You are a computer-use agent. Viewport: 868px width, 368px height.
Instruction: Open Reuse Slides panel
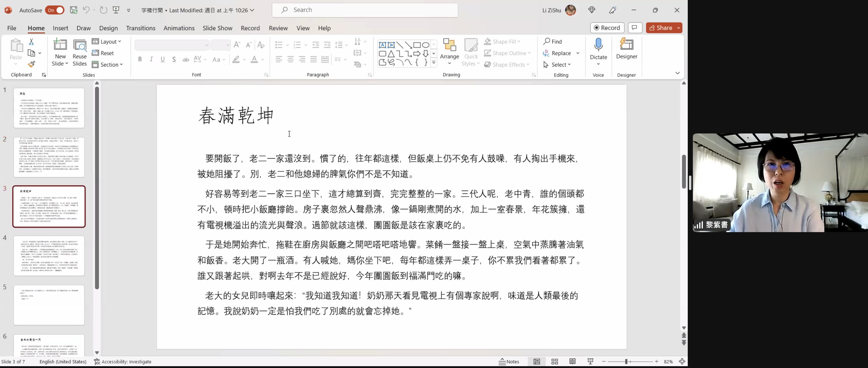[80, 52]
